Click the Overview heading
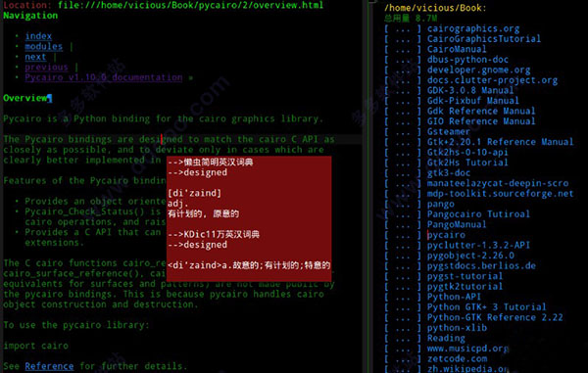Image resolution: width=588 pixels, height=373 pixels. coord(25,98)
